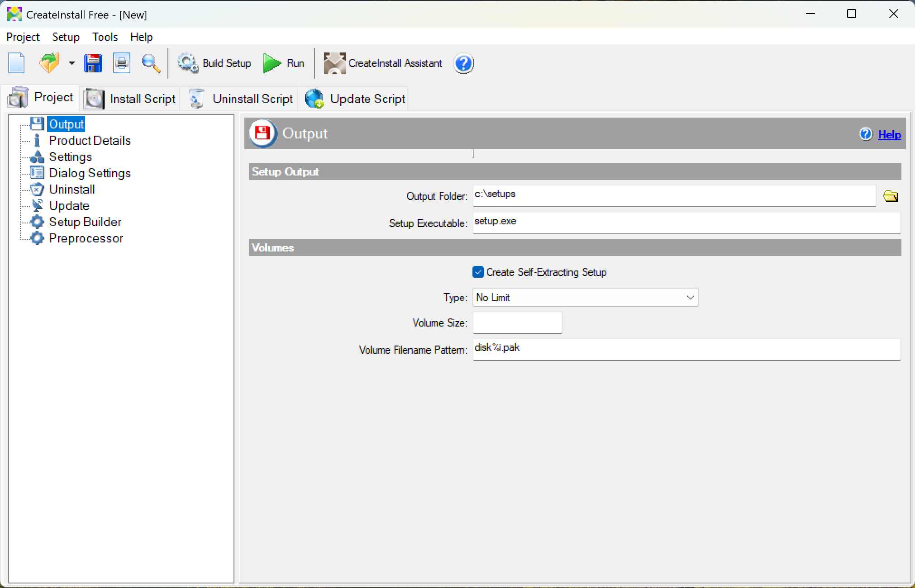Click the Open project folder icon

click(x=49, y=63)
